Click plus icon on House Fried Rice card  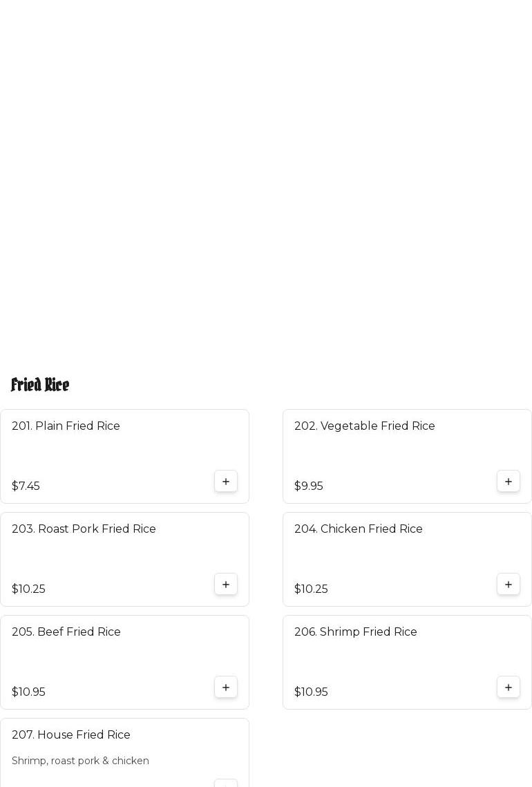[226, 784]
